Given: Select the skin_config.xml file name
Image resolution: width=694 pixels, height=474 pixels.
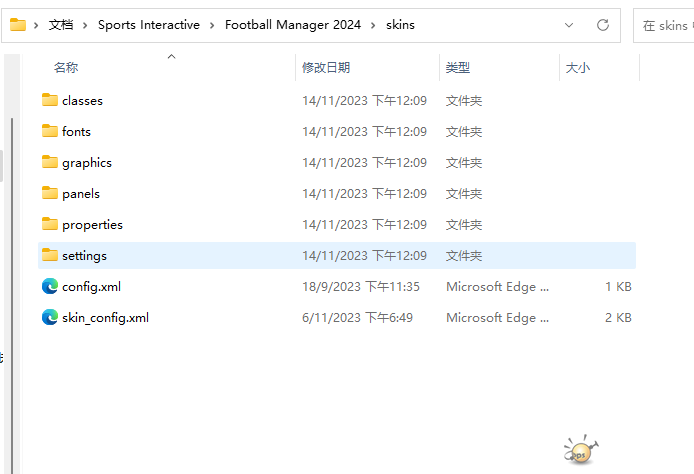Looking at the screenshot, I should click(x=105, y=318).
